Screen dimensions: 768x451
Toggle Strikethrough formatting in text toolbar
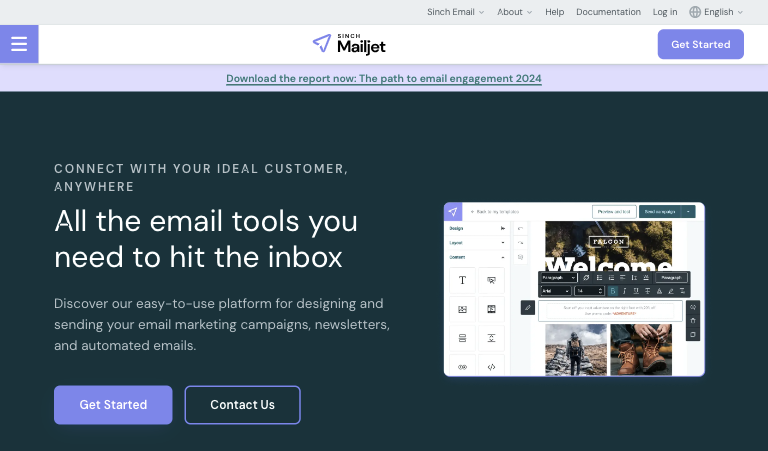tap(648, 291)
